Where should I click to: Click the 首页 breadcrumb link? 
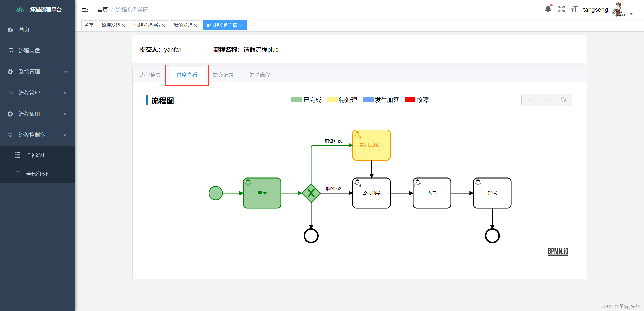102,9
